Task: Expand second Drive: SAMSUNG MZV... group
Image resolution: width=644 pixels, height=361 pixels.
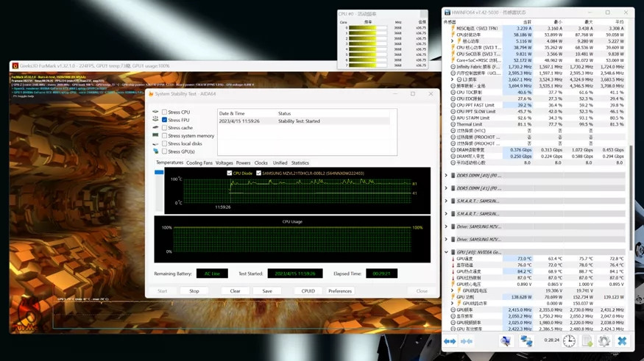Action: (x=447, y=239)
